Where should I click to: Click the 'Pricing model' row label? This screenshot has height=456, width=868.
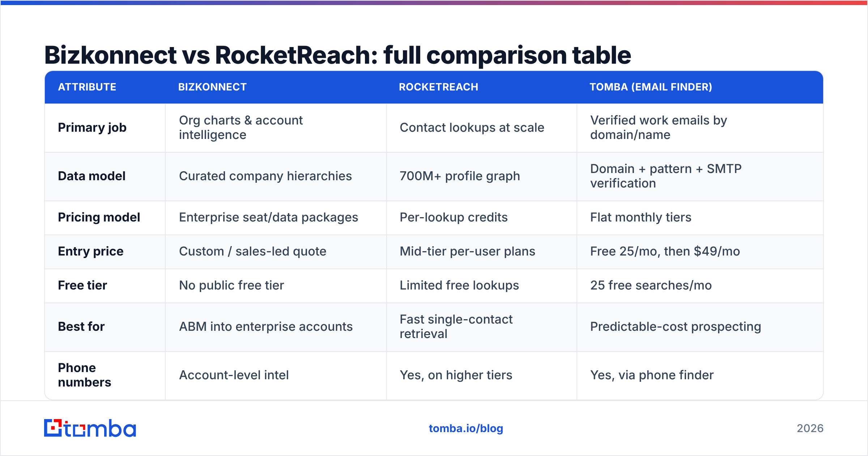tap(99, 218)
